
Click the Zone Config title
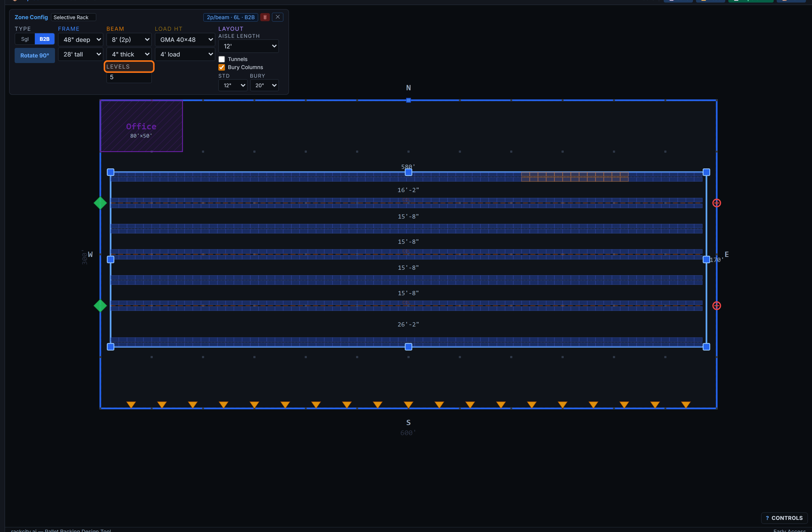31,17
